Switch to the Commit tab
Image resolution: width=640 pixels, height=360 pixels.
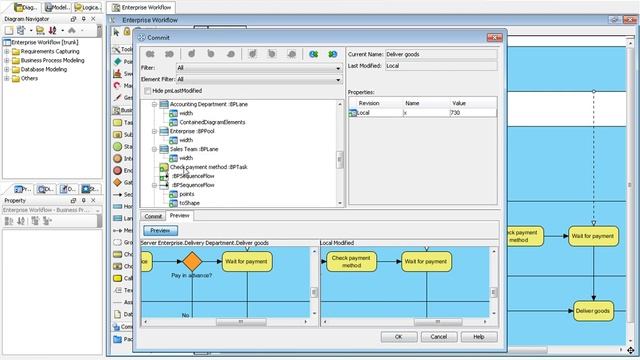[153, 216]
